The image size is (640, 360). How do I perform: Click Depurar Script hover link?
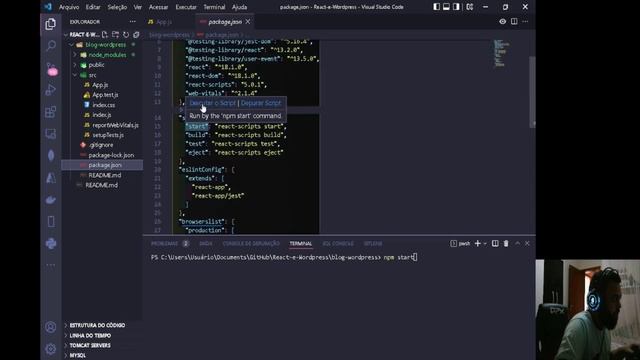(x=261, y=103)
